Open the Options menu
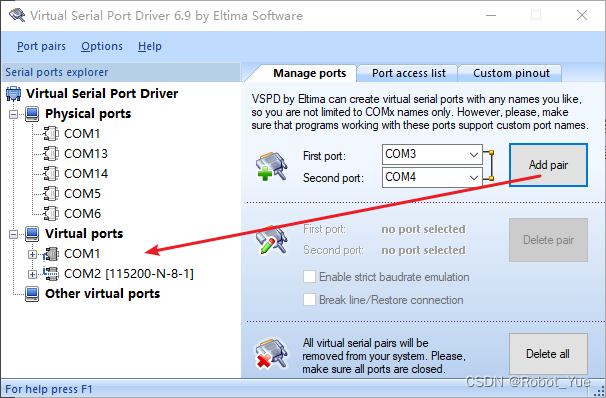 coord(102,46)
